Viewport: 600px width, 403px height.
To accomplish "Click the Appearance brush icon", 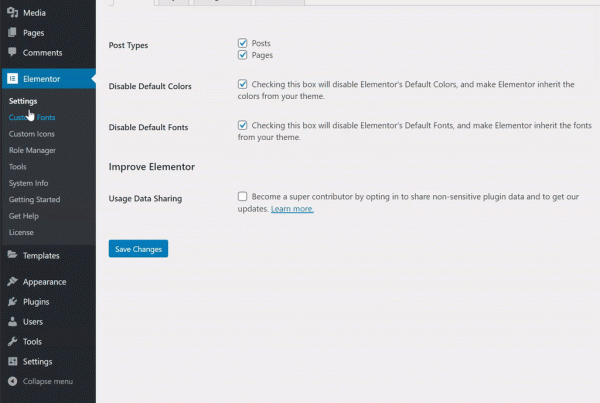I will [12, 281].
